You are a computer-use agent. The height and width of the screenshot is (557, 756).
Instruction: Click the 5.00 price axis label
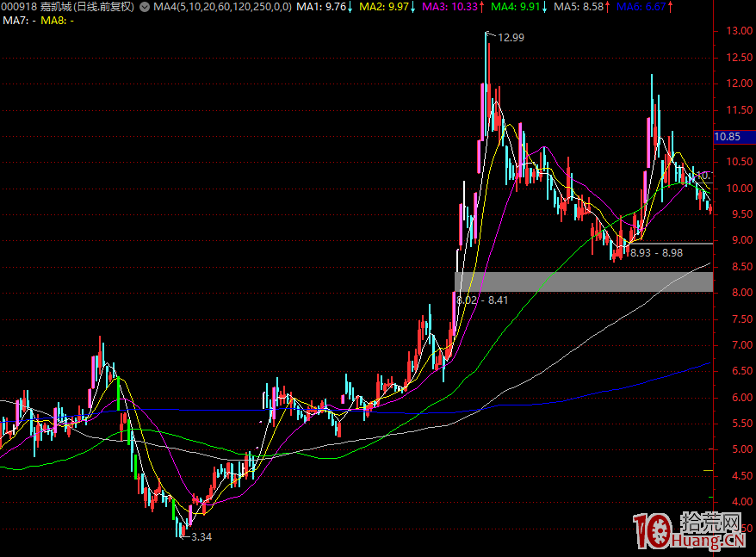tap(742, 449)
